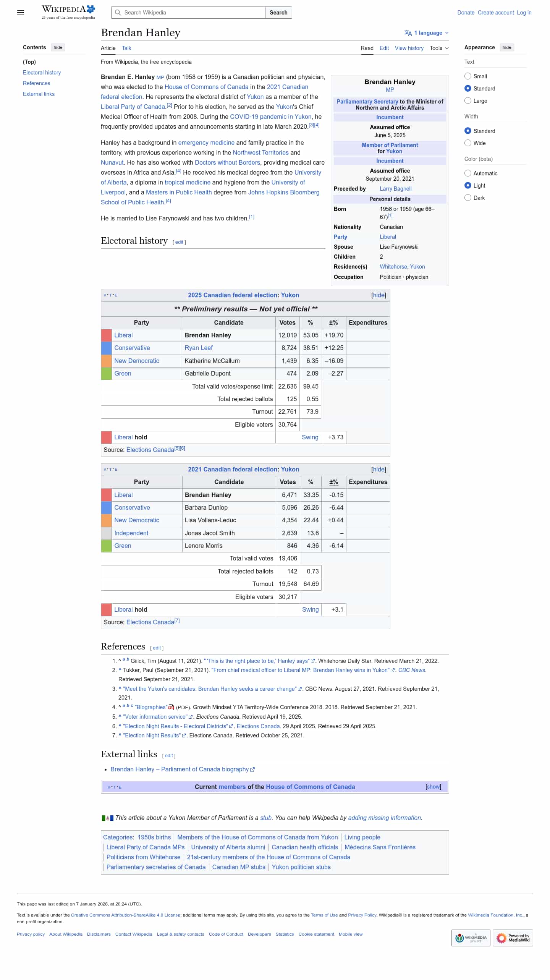Screen dimensions: 550x980
Task: Select the Read tab
Action: (367, 48)
